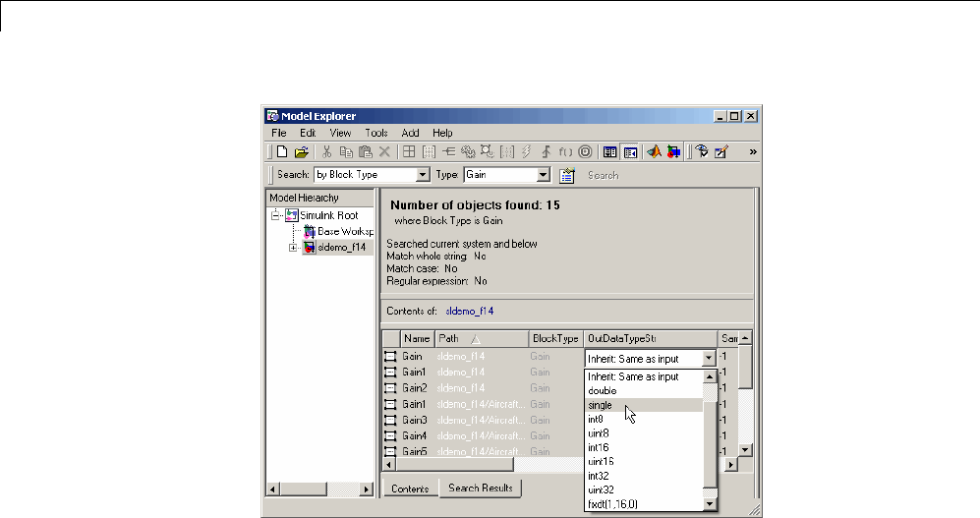This screenshot has width=980, height=518.
Task: Toggle the dialog view pane icon
Action: [630, 151]
